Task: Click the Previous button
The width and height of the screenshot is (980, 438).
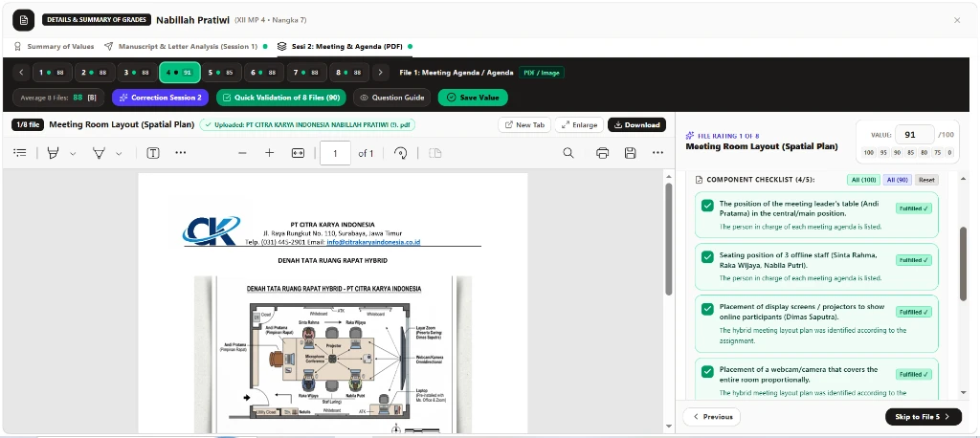Action: (x=711, y=417)
